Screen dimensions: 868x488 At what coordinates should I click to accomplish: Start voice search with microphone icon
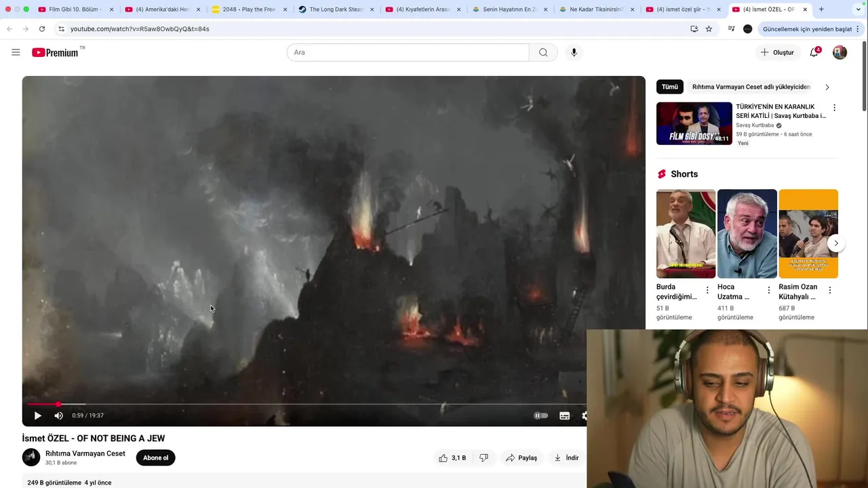pos(574,52)
